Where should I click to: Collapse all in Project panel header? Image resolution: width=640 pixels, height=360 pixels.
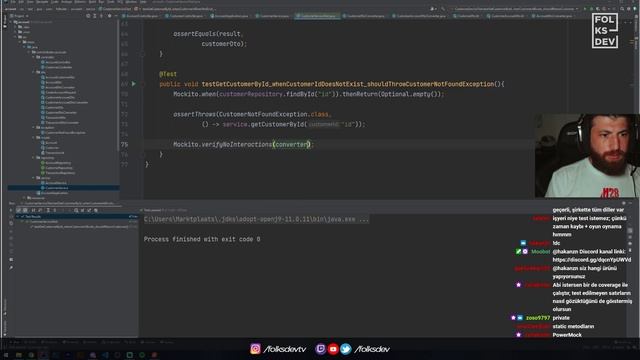point(101,16)
